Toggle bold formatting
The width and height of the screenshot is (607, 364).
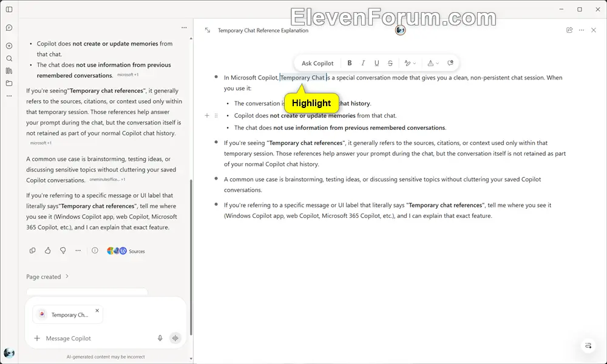pyautogui.click(x=349, y=63)
